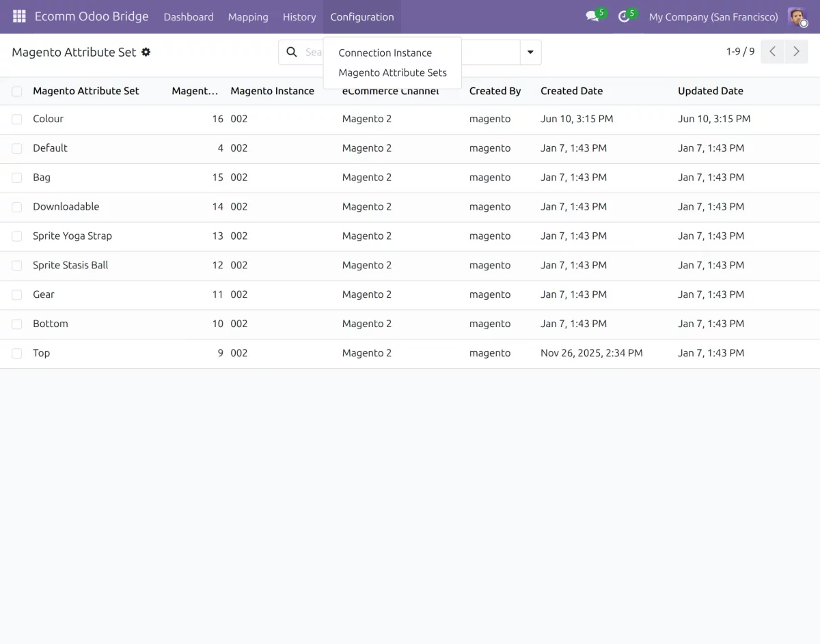Screen dimensions: 820x644
Task: Open company switcher My Company (San Francisco)
Action: pos(713,16)
